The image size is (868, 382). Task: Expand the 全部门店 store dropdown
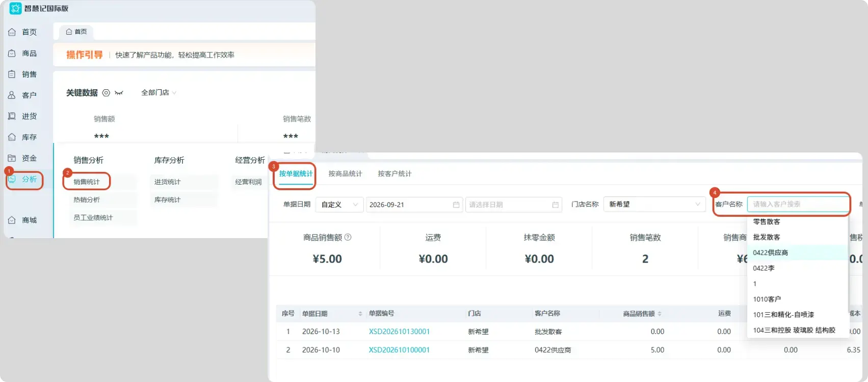(159, 93)
